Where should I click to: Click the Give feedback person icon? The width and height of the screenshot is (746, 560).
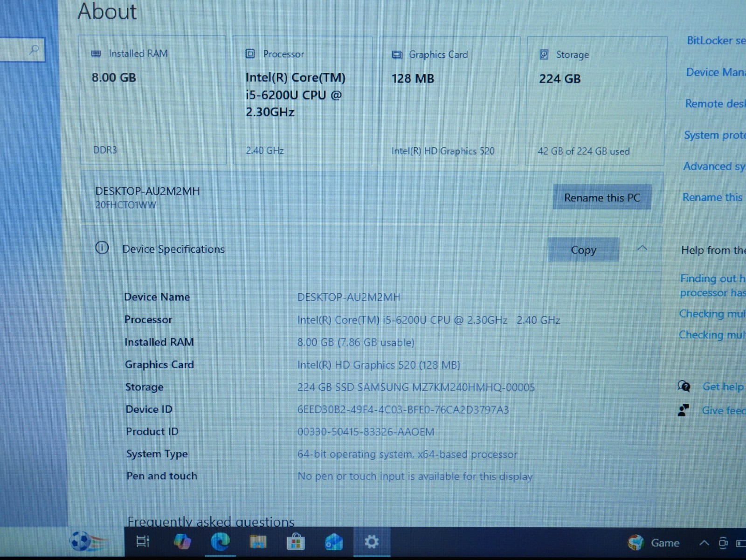coord(683,410)
